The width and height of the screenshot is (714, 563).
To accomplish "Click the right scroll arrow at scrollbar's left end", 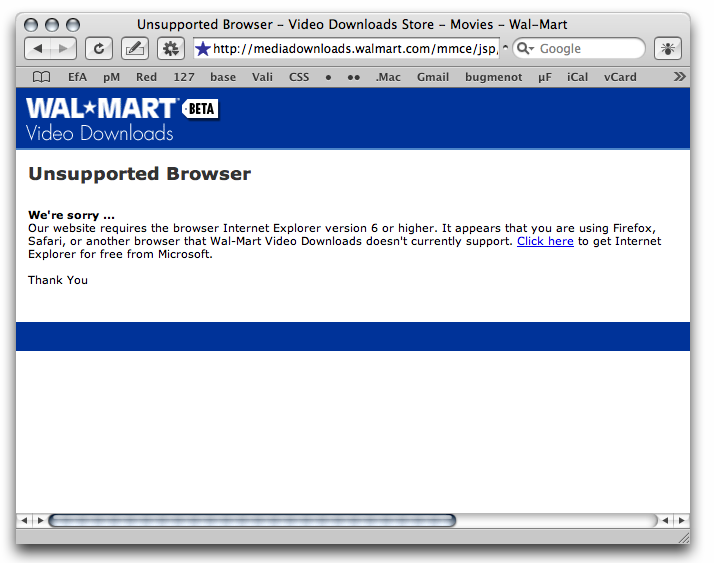I will [40, 520].
